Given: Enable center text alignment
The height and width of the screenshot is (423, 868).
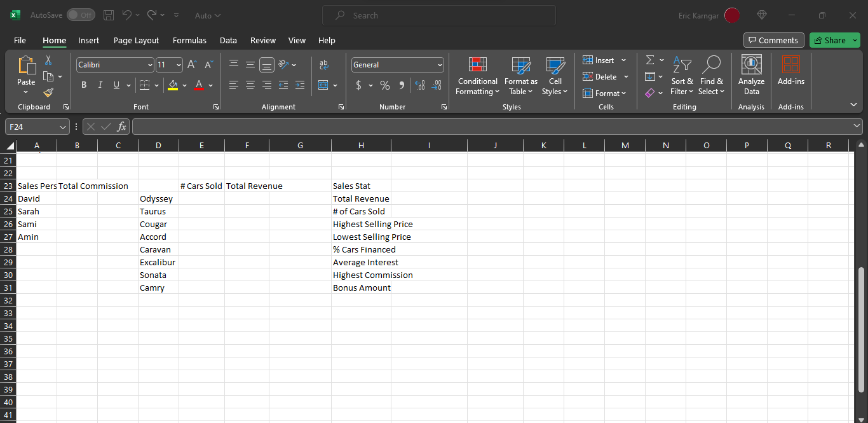Looking at the screenshot, I should [250, 85].
